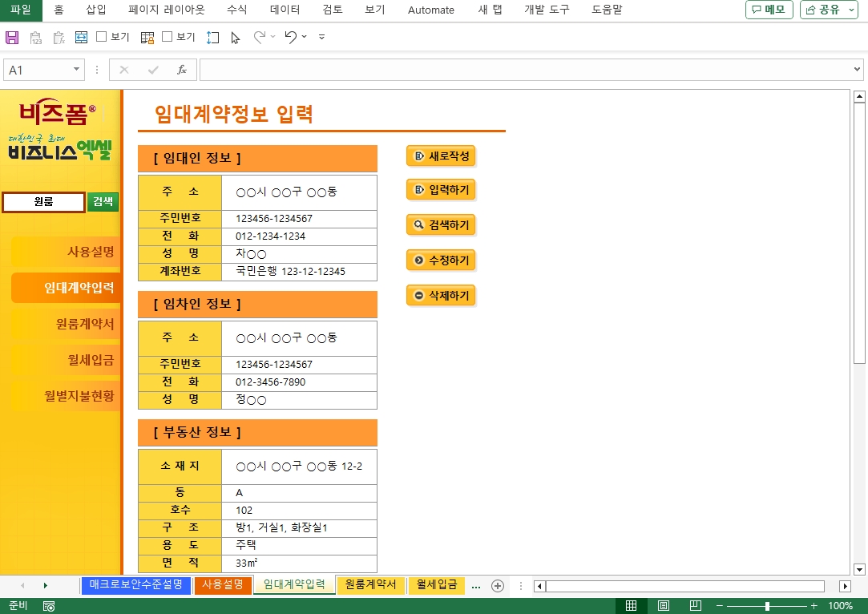This screenshot has width=868, height=614.
Task: Click the add new sheet plus icon
Action: (498, 586)
